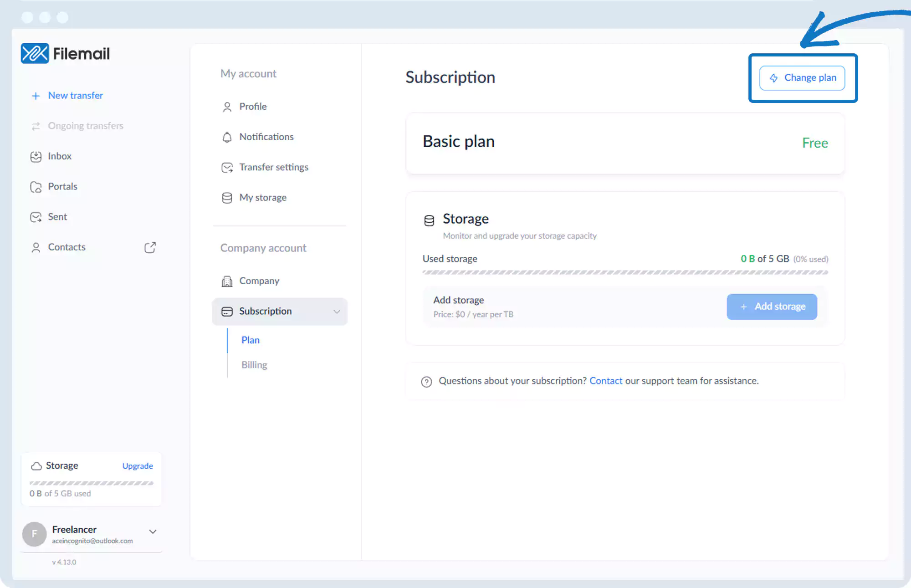Open Inbox from the sidebar icon
The image size is (911, 588).
point(36,157)
